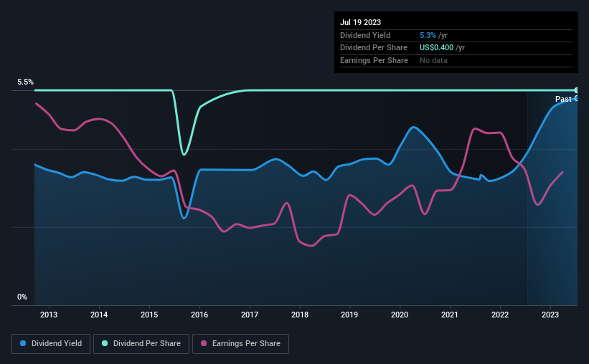Click the blue endpoint marker beside the Past label
This screenshot has height=364, width=589.
click(x=576, y=98)
